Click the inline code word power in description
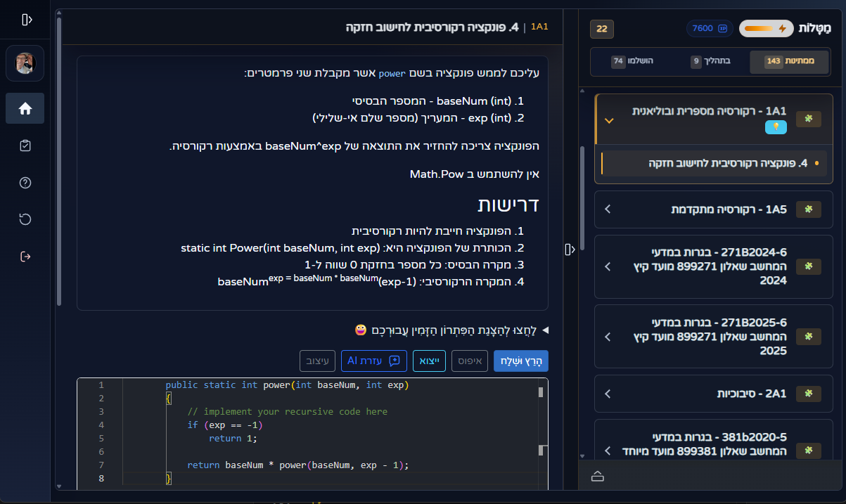846x504 pixels. [x=392, y=73]
